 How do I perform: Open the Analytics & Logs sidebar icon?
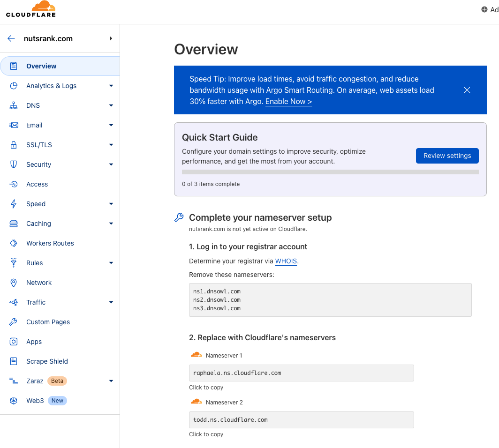[13, 86]
